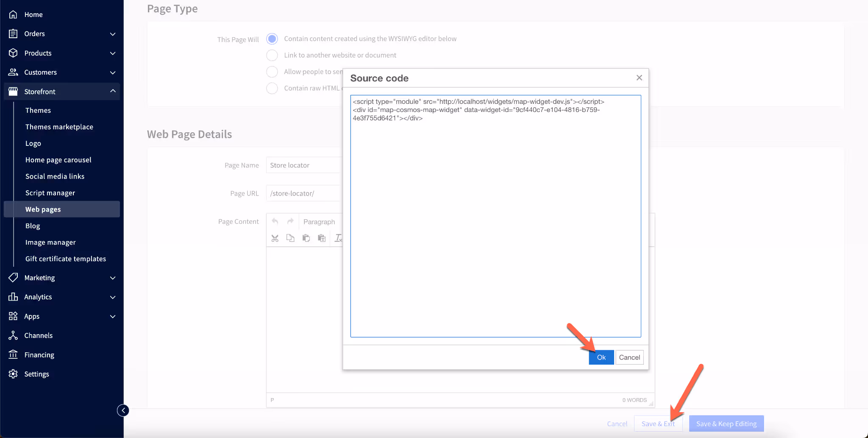Screen dimensions: 868x438
Task: Click the editor resize handle corner
Action: 651,404
